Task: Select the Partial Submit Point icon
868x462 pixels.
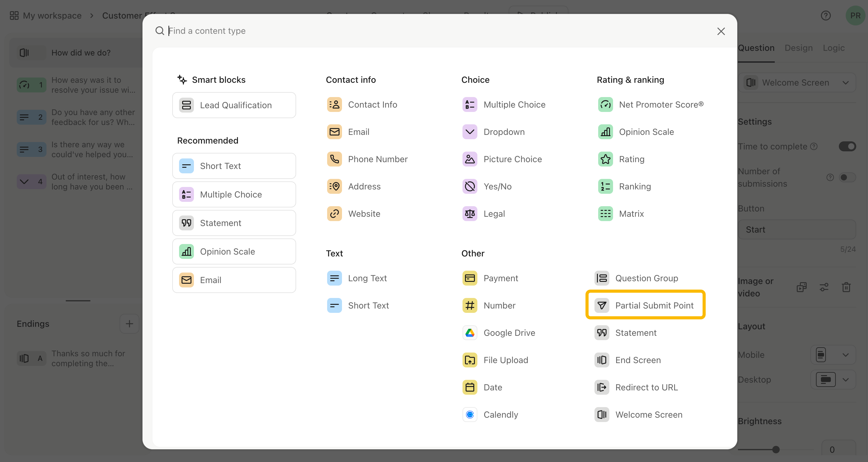Action: 602,305
